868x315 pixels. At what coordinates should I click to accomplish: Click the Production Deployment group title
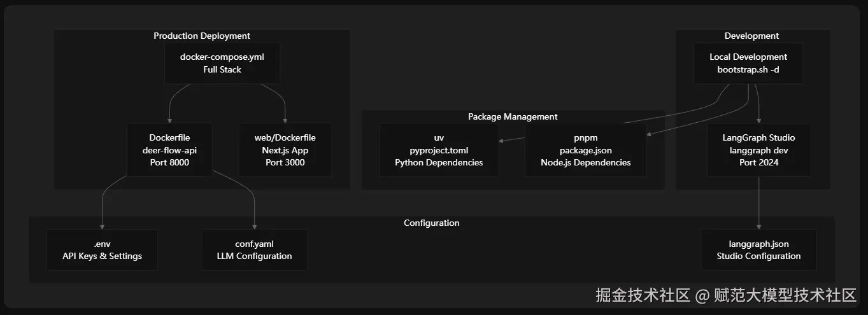202,36
